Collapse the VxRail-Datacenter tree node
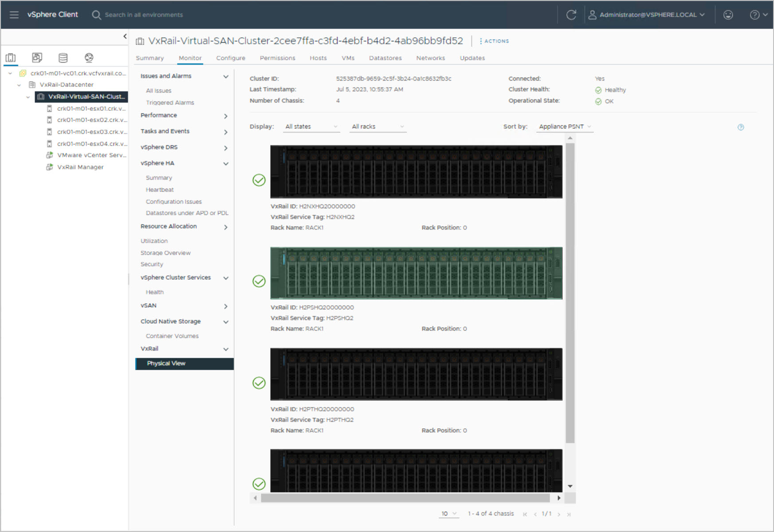This screenshot has width=774, height=532. (19, 85)
